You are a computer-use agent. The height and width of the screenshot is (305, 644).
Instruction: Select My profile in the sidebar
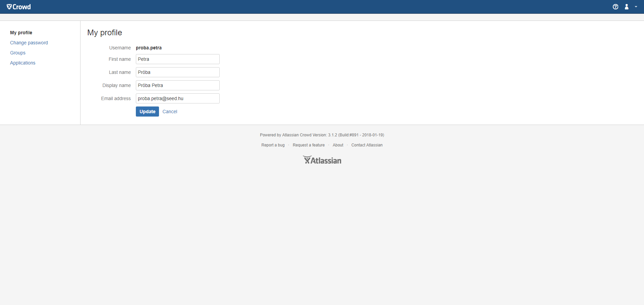click(x=21, y=33)
